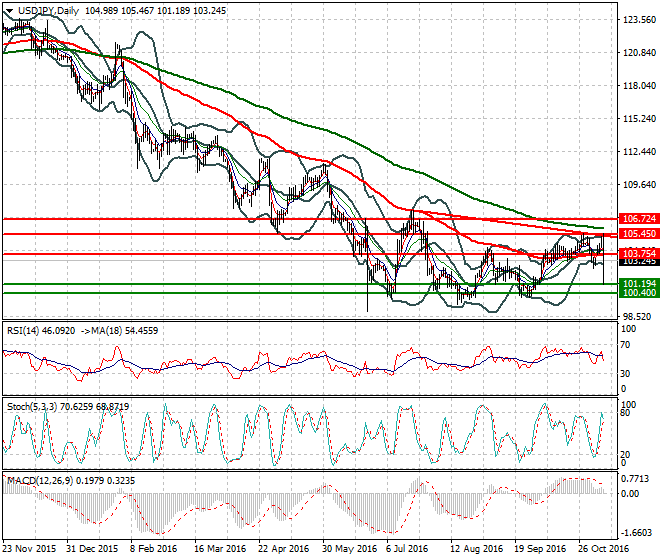Click the 23 Nov 2015 date label
This screenshot has height=560, width=660.
pyautogui.click(x=29, y=549)
